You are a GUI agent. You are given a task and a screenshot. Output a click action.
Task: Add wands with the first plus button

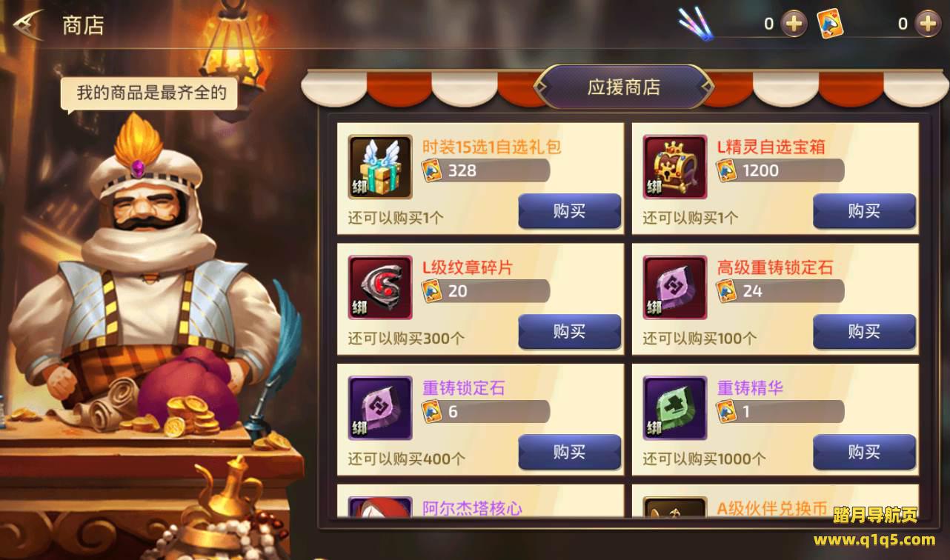point(794,24)
